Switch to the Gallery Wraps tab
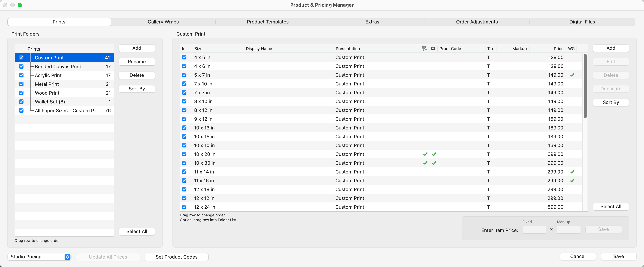 tap(163, 22)
